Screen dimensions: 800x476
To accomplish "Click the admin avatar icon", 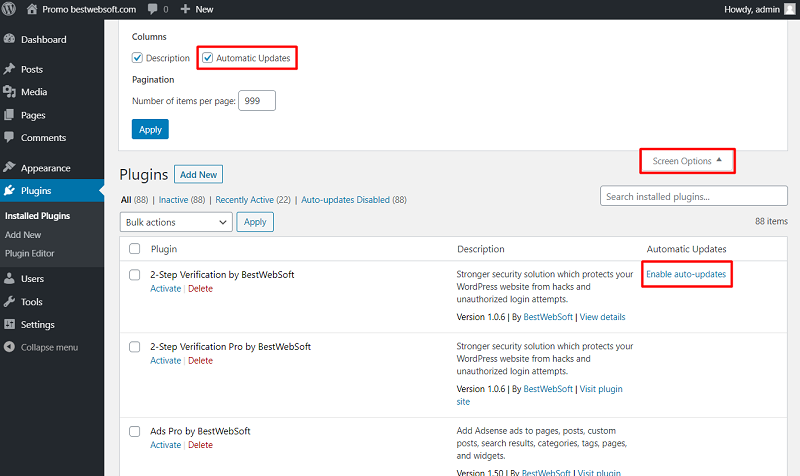I will [789, 9].
